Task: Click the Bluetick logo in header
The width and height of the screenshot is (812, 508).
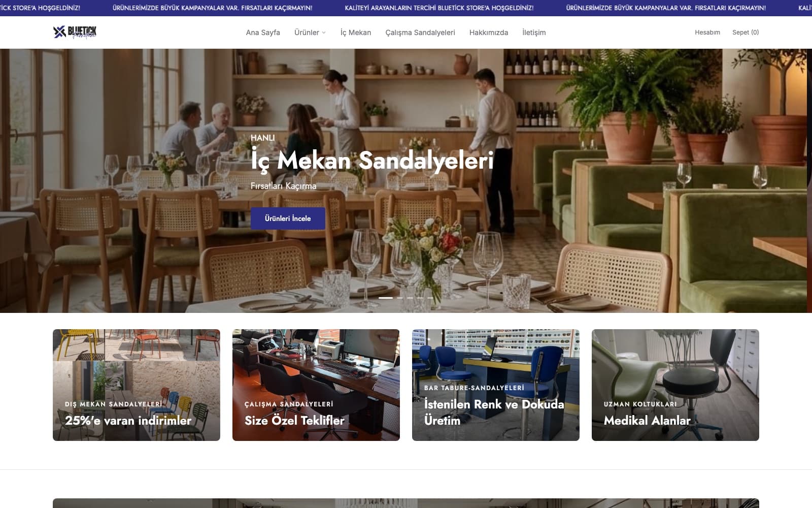Action: (x=75, y=32)
